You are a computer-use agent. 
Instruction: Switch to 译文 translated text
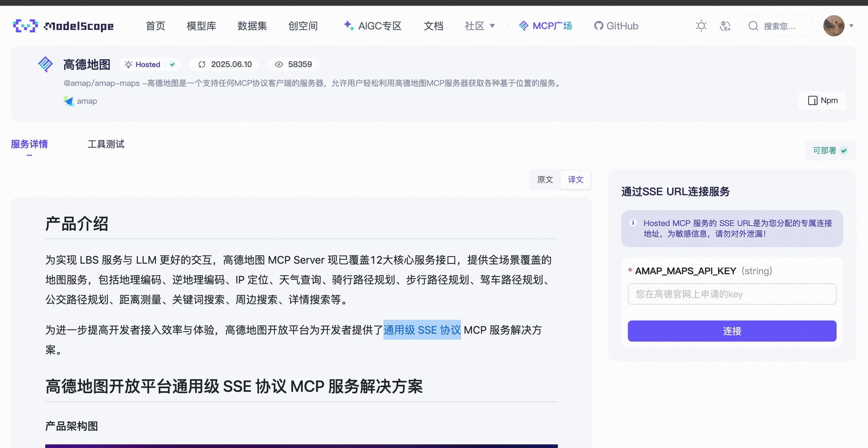pyautogui.click(x=575, y=179)
